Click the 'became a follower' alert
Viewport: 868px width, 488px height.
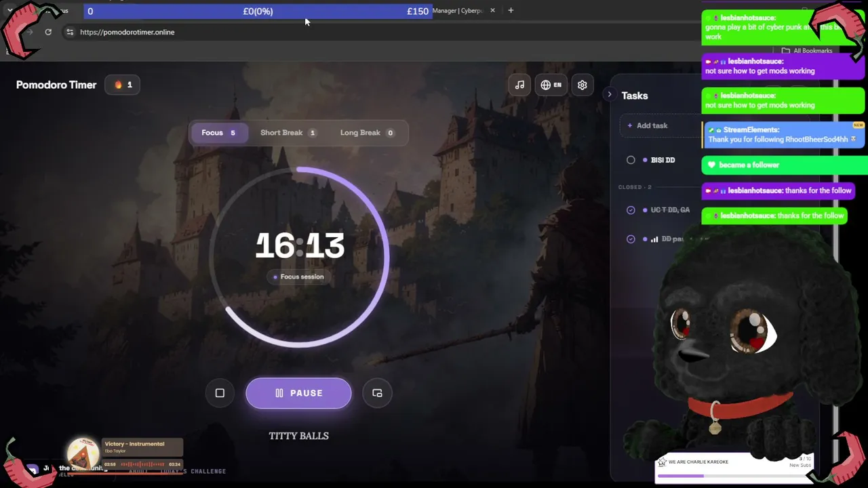pyautogui.click(x=785, y=165)
